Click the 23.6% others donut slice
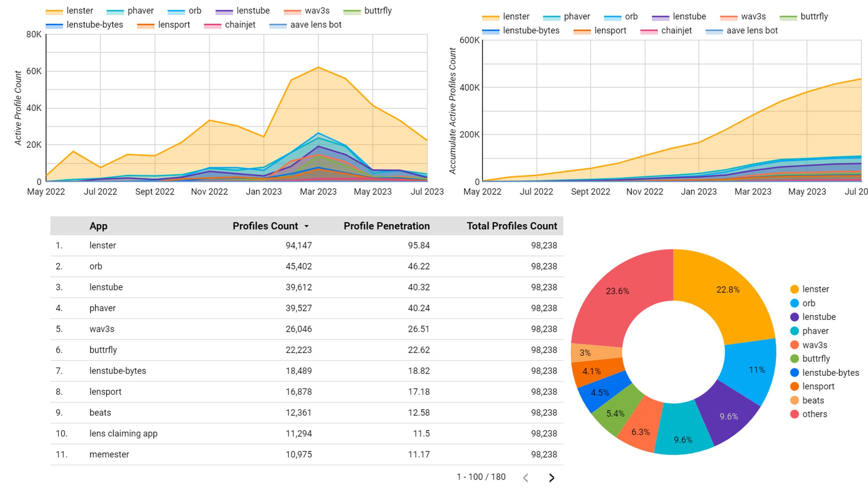 618,291
